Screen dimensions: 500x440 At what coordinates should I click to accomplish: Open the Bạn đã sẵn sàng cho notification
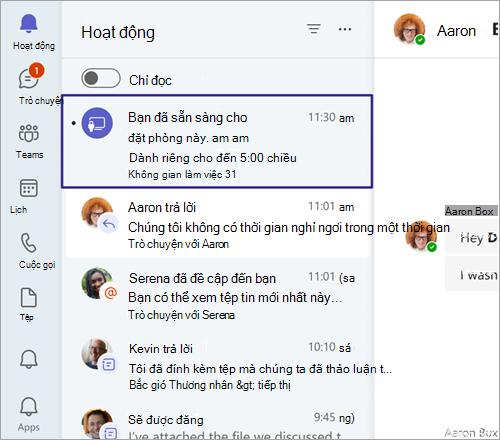(x=217, y=141)
